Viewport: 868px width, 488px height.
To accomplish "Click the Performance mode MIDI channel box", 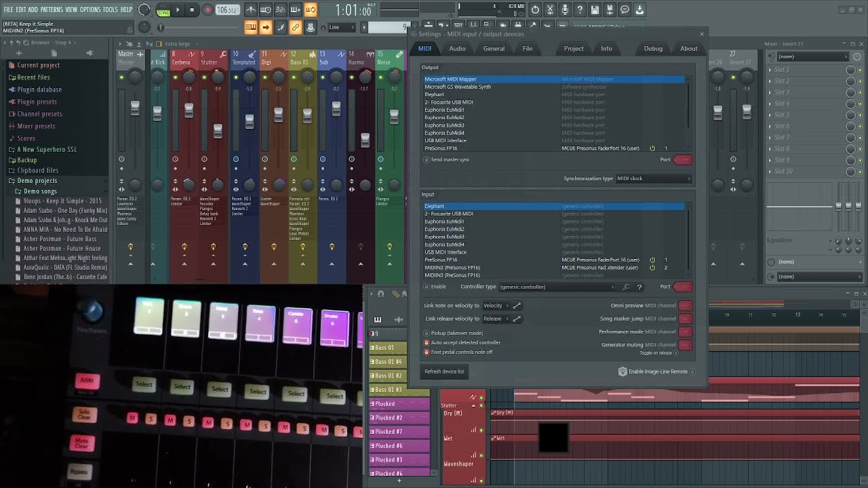I will tap(685, 332).
